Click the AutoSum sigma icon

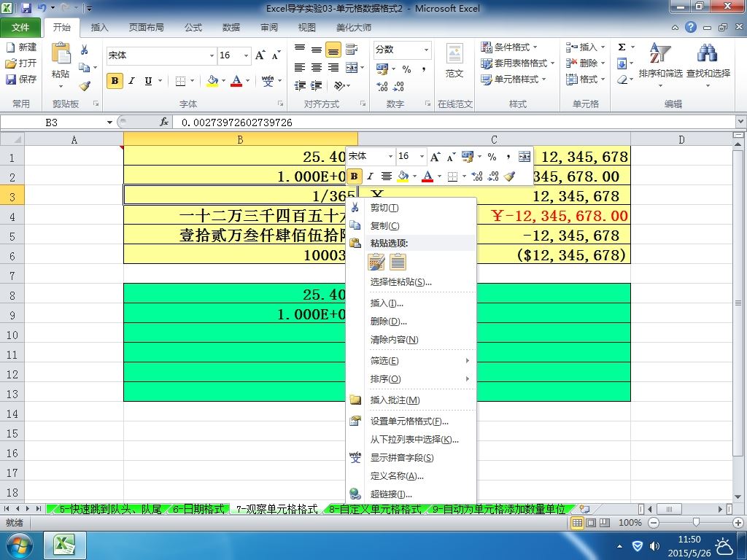point(622,47)
